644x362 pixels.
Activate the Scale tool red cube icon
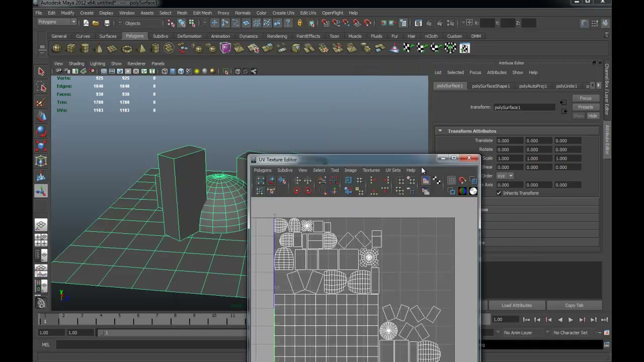click(41, 146)
